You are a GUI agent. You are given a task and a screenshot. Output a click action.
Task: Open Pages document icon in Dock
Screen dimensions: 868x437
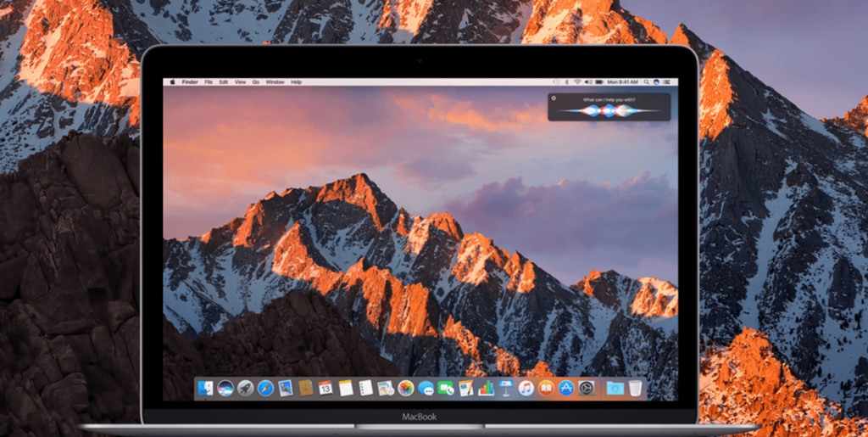click(465, 389)
